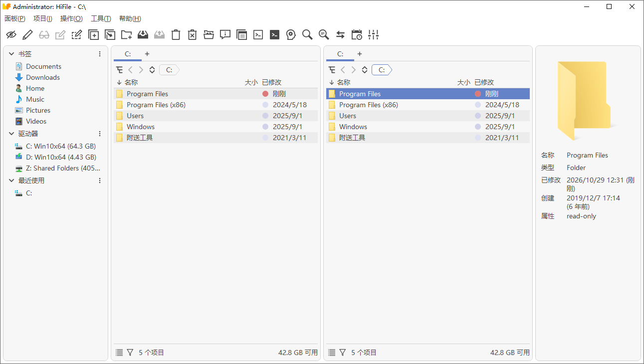Image resolution: width=644 pixels, height=364 pixels.
Task: Click the pencil edit icon in toolbar
Action: point(27,34)
